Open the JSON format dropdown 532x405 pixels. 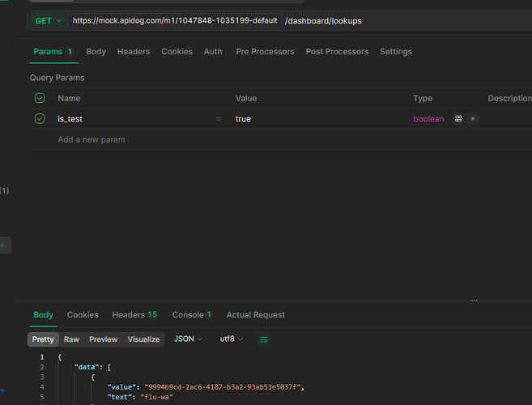pos(188,339)
